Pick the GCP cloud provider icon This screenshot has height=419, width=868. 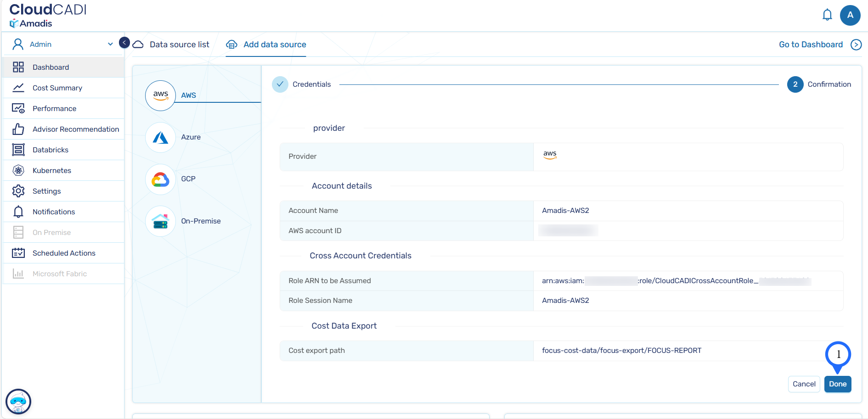point(160,179)
